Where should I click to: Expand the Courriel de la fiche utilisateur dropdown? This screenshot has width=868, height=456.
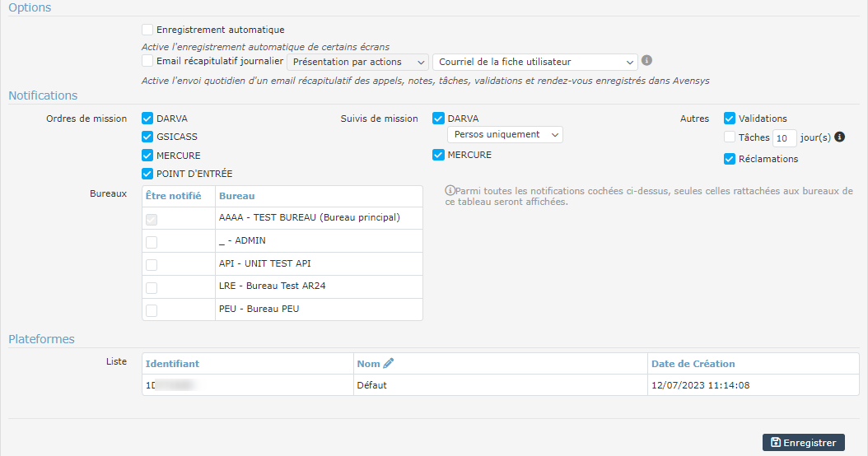[x=534, y=62]
